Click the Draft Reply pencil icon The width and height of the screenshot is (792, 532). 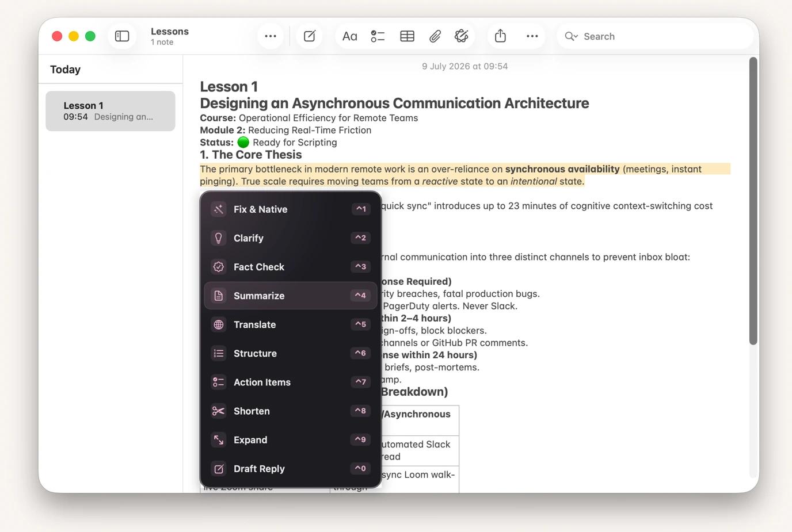pyautogui.click(x=219, y=469)
